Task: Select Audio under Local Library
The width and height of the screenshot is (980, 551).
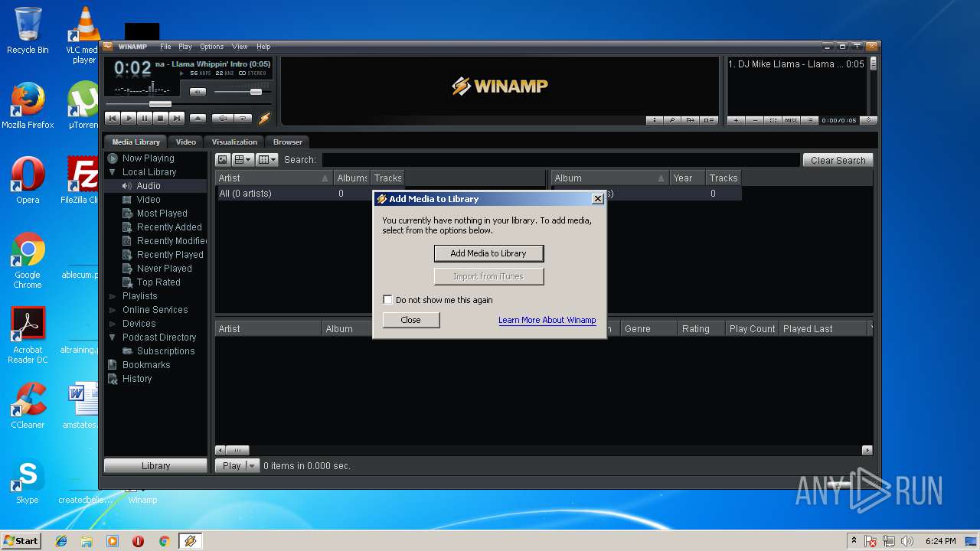Action: coord(149,186)
